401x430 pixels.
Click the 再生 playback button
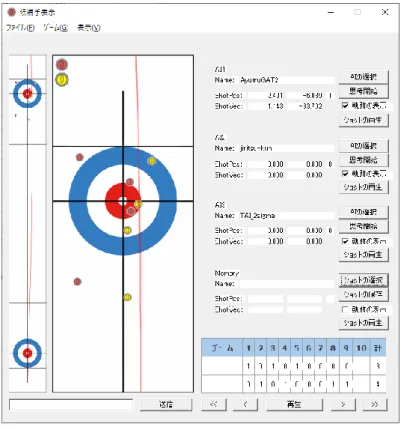pyautogui.click(x=294, y=405)
